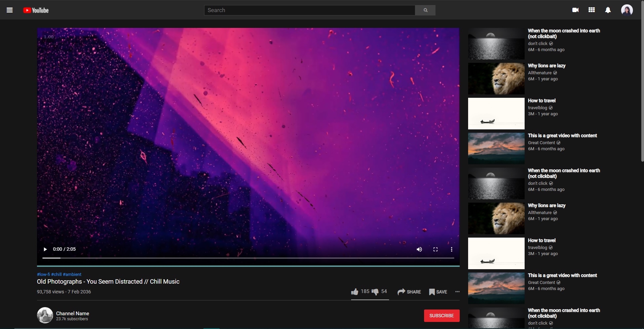Open the user profile avatar menu
The width and height of the screenshot is (644, 329).
coord(627,10)
